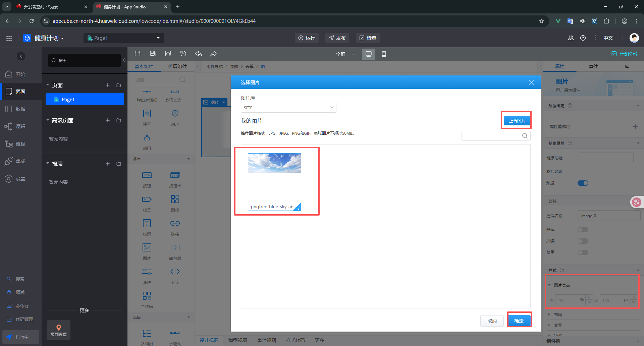Image resolution: width=644 pixels, height=346 pixels.
Task: Open the 图片库 SFTP dropdown
Action: pyautogui.click(x=288, y=108)
